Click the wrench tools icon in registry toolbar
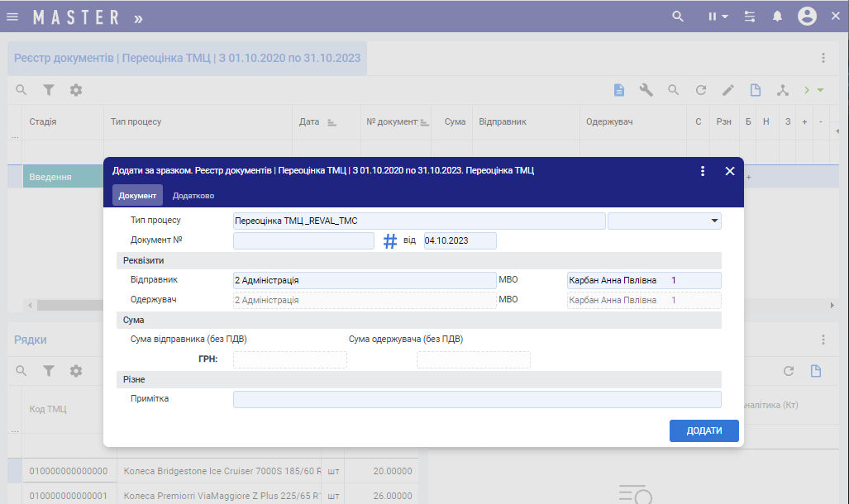Viewport: 849px width, 504px height. pyautogui.click(x=646, y=90)
